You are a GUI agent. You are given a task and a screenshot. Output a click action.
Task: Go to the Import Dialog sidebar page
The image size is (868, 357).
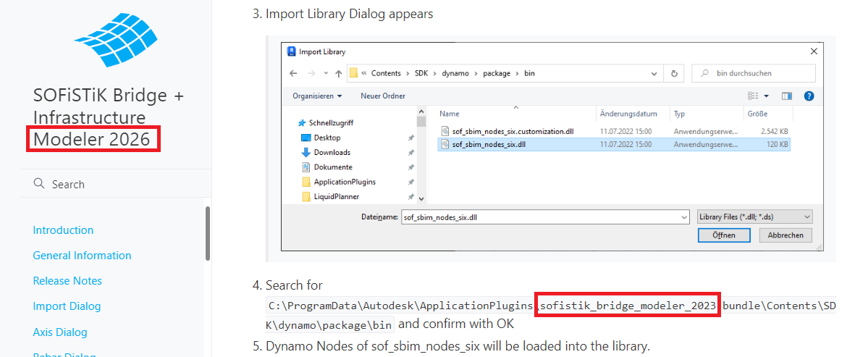(67, 306)
